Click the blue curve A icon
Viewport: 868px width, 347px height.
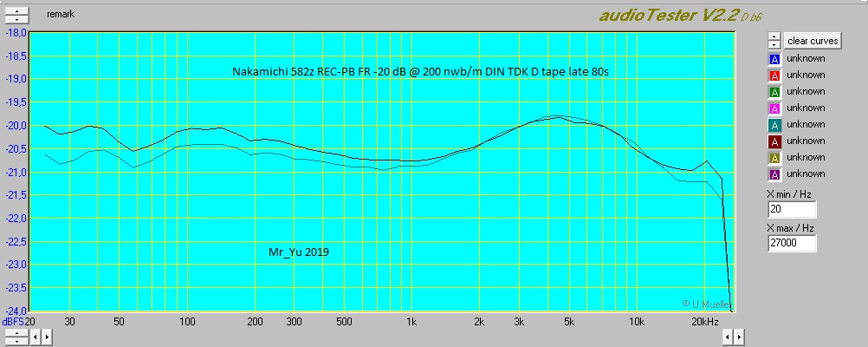click(x=774, y=59)
